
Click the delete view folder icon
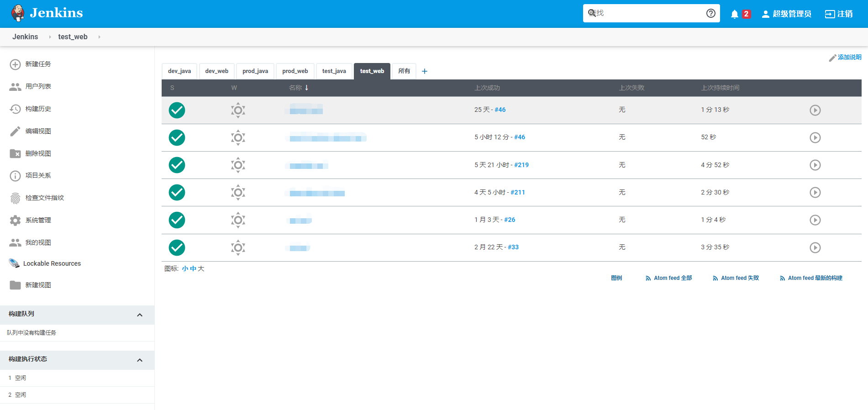(x=15, y=154)
